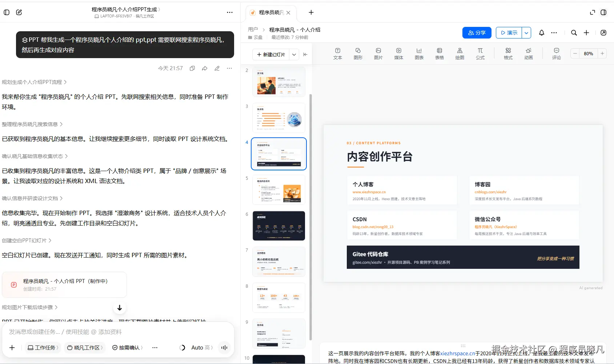Expand the 确认晓凡基础信息收集状态 step
The image size is (614, 364).
35,156
